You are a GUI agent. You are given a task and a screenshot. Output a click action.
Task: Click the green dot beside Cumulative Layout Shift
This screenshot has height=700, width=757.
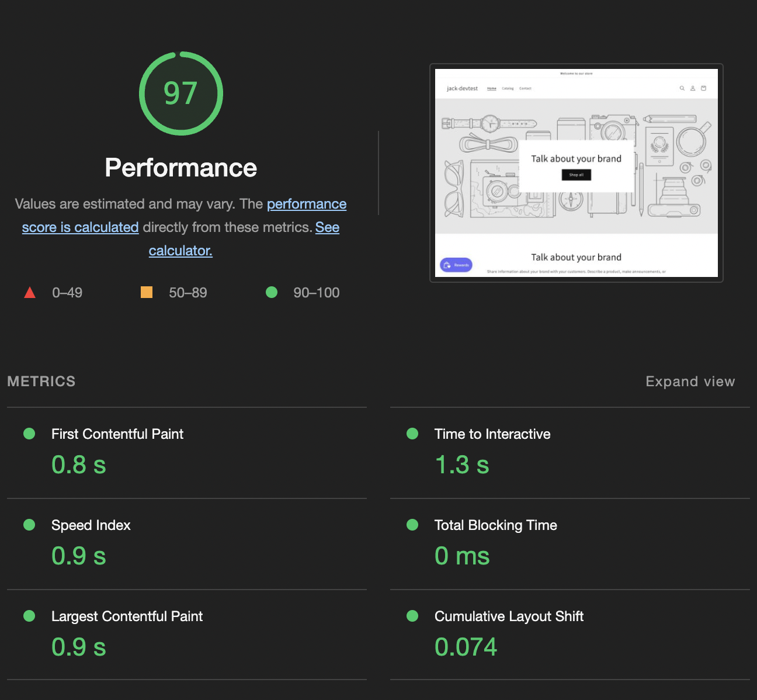[x=412, y=616]
